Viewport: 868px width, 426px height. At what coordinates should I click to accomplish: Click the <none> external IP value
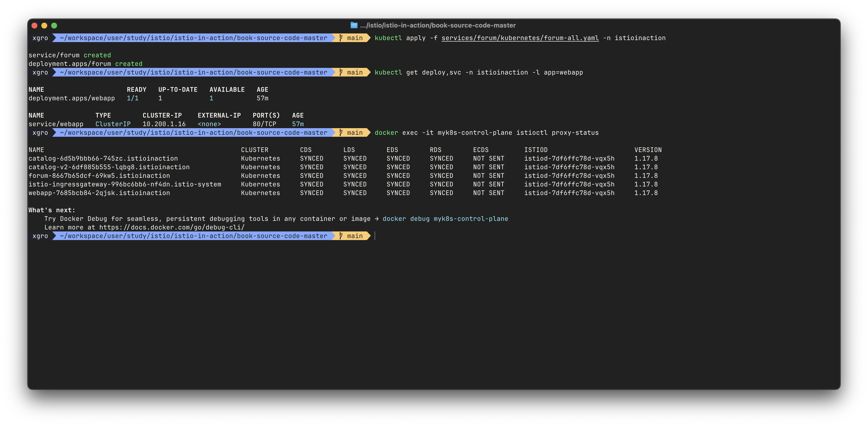pos(209,124)
